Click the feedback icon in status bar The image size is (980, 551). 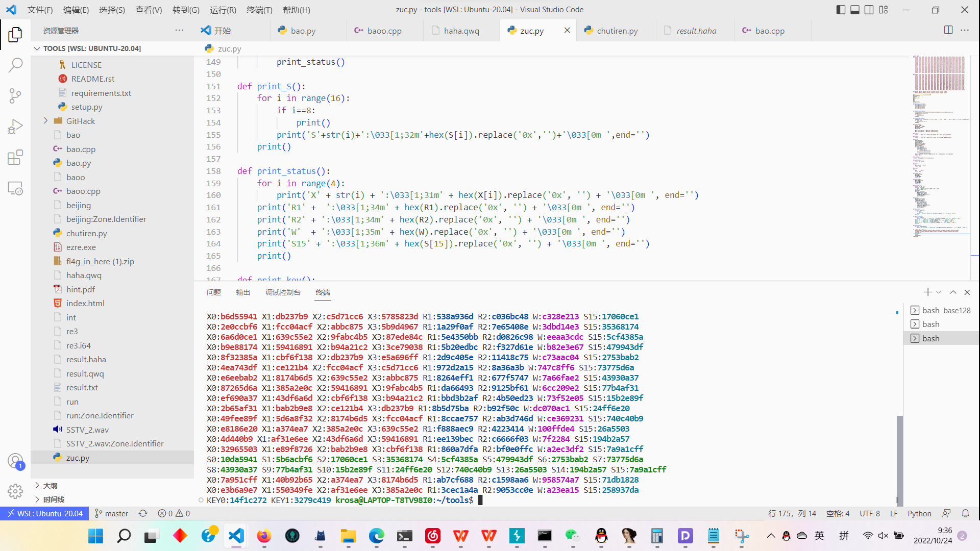(x=946, y=513)
